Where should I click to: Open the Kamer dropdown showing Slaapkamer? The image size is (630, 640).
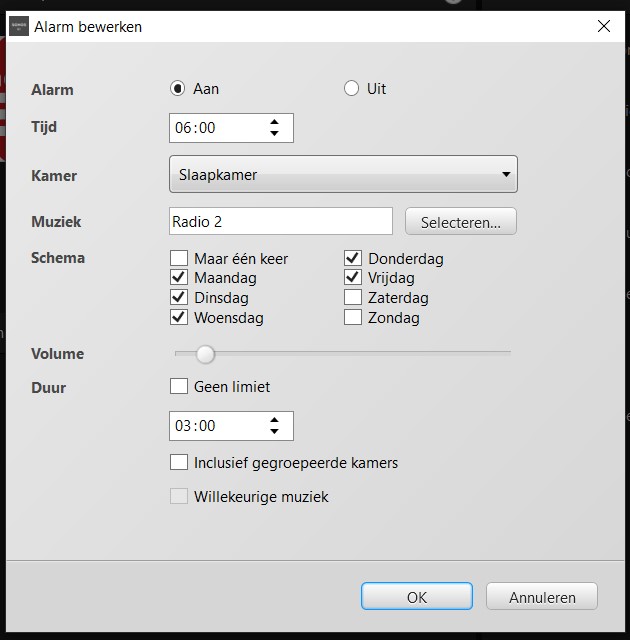(343, 175)
